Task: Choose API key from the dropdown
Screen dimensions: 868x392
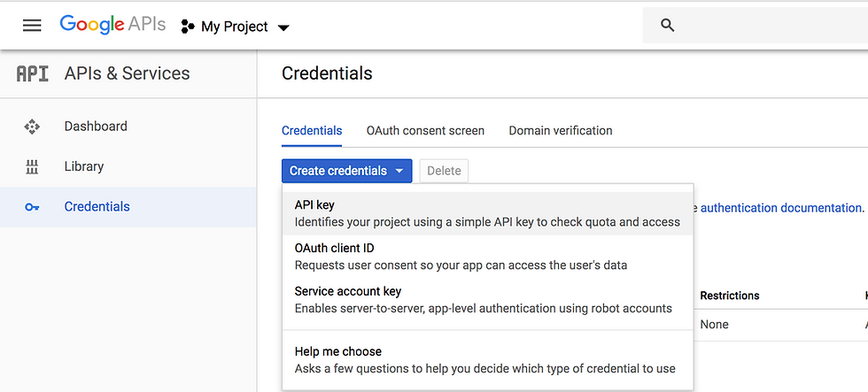Action: [x=487, y=213]
